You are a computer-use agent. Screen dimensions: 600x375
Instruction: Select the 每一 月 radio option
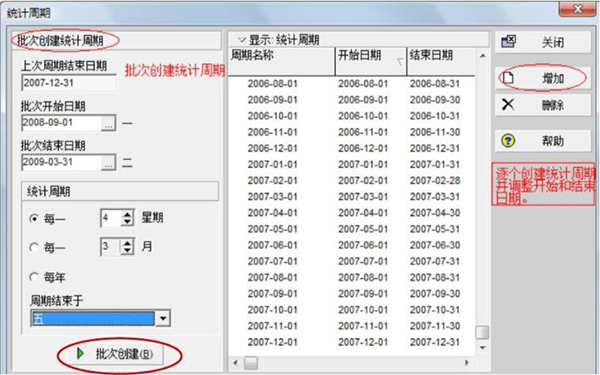click(34, 247)
